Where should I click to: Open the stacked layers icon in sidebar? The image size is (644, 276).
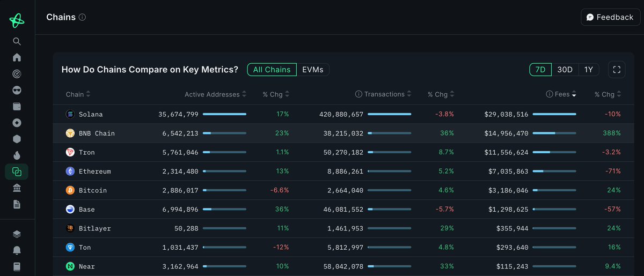[x=17, y=234]
